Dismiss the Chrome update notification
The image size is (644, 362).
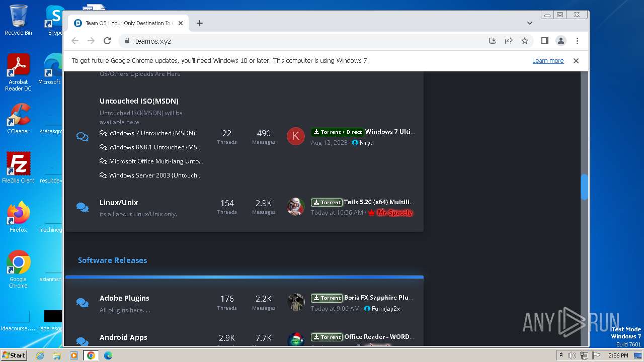coord(576,61)
